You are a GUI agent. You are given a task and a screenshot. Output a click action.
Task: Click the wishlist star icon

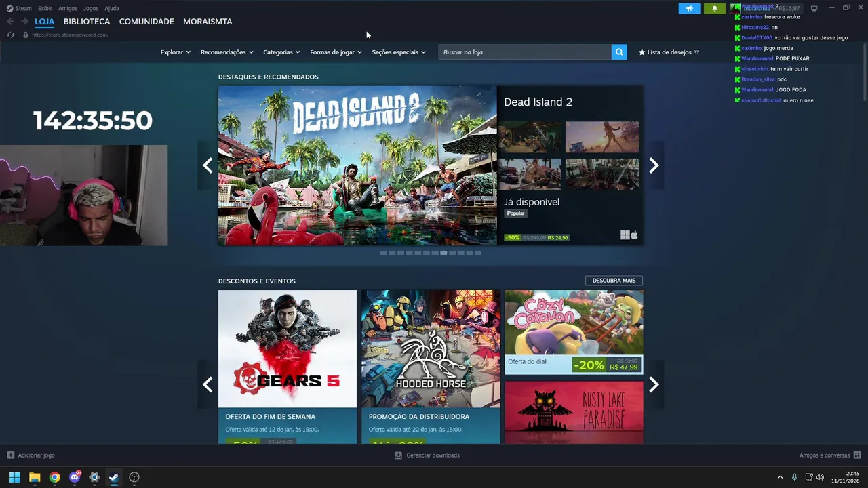click(x=642, y=52)
